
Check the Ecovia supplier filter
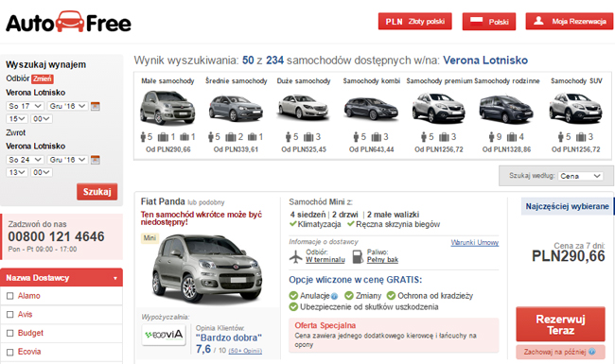(x=10, y=352)
